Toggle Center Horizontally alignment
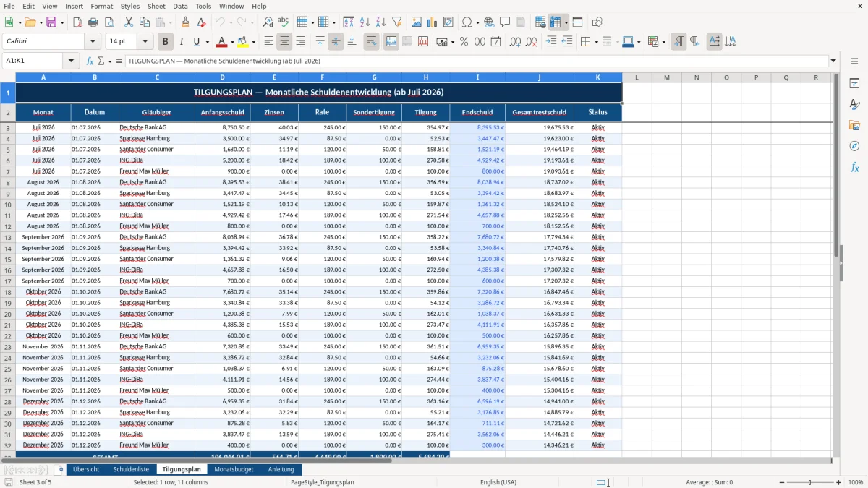Screen dimensions: 868x488 coord(284,42)
